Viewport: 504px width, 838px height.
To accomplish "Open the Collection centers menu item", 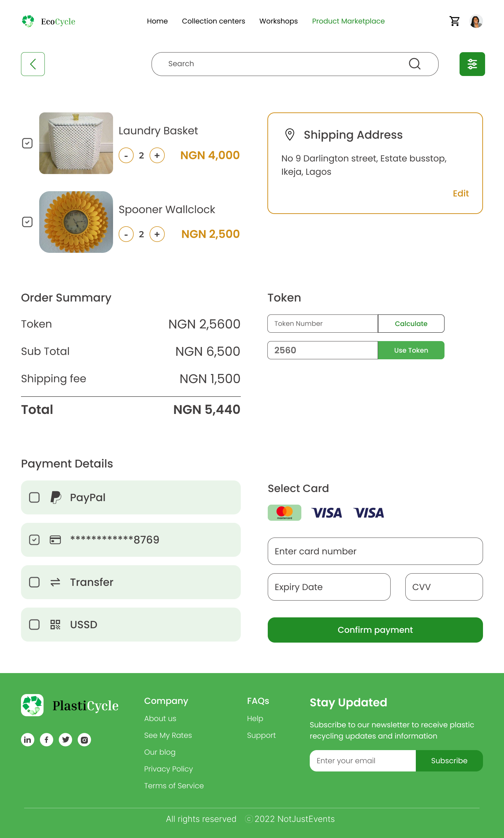I will click(213, 21).
